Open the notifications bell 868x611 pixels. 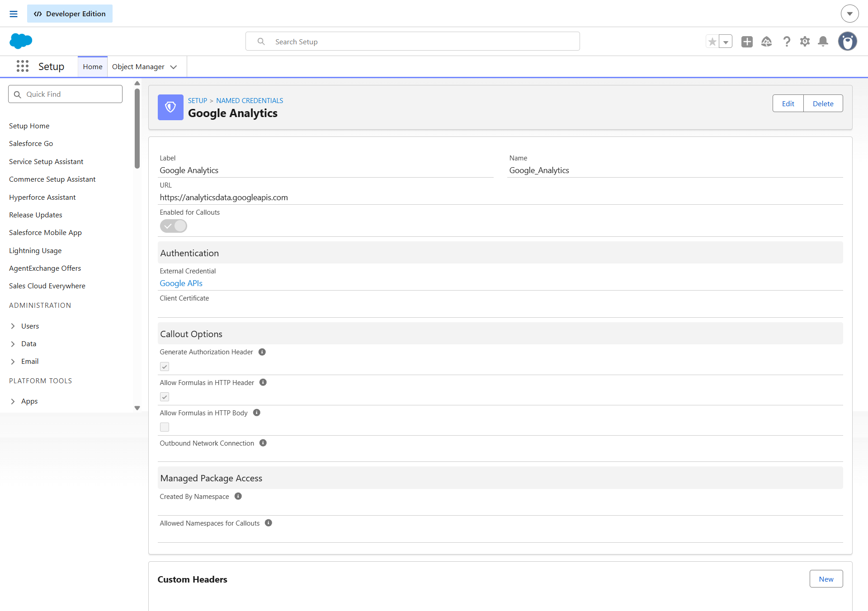click(823, 42)
